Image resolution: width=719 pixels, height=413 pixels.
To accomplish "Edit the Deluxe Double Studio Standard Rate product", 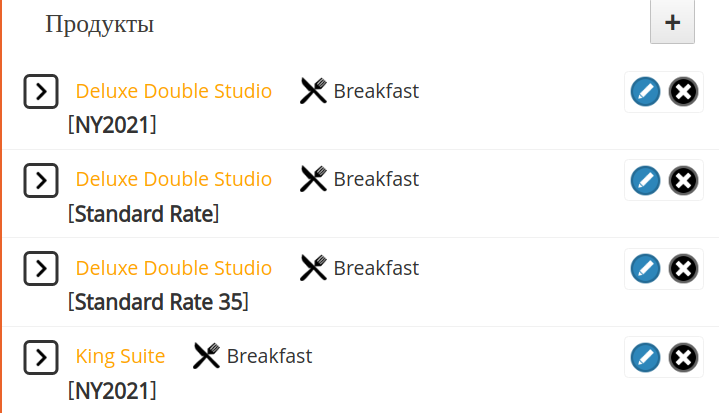I will 645,180.
